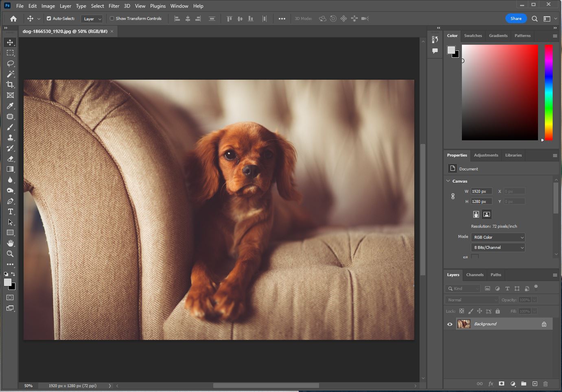The width and height of the screenshot is (562, 392).
Task: Set canvas to portrait orientation
Action: [x=476, y=214]
